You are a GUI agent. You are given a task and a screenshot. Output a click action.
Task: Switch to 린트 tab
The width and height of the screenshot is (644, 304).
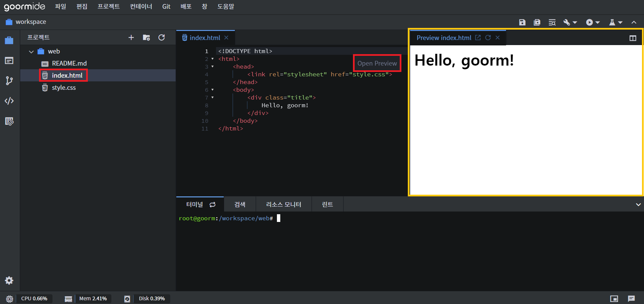point(327,204)
